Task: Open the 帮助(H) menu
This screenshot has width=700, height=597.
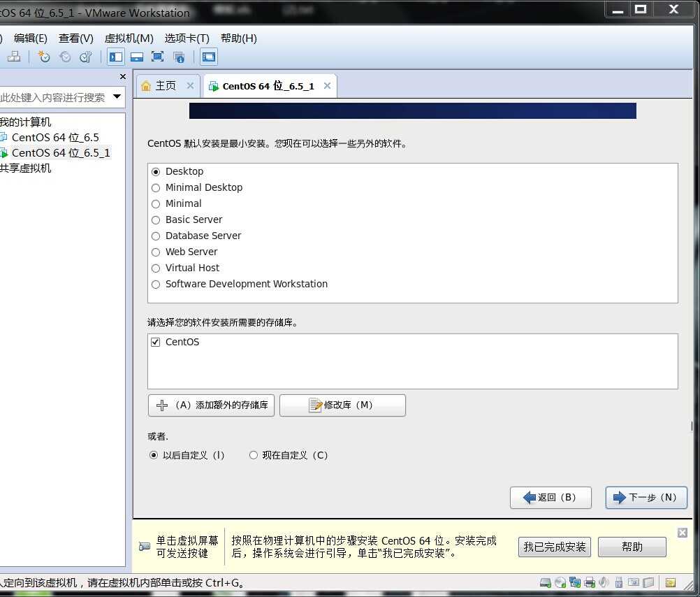Action: pos(239,38)
